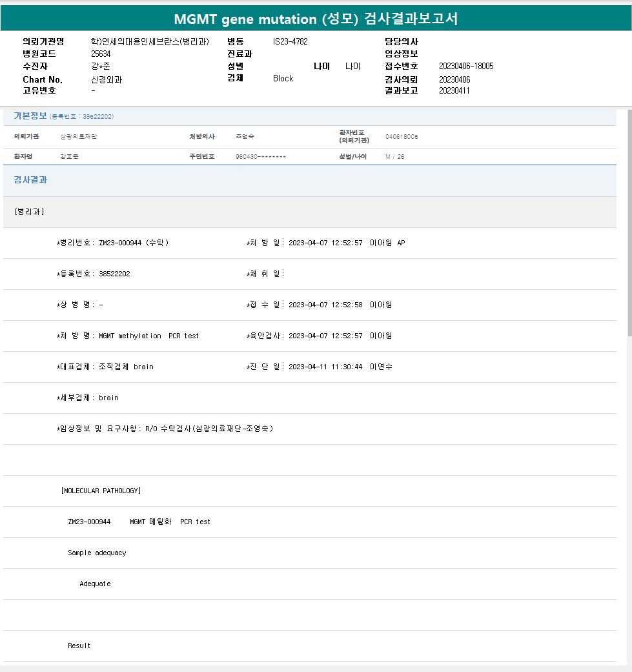Click the Result heading at bottom
Viewport: 632px width, 672px height.
(x=79, y=646)
